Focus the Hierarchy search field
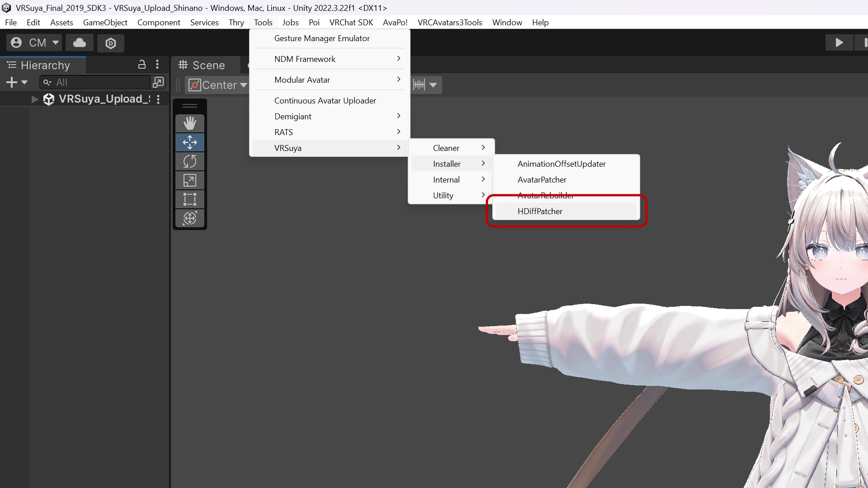 95,82
